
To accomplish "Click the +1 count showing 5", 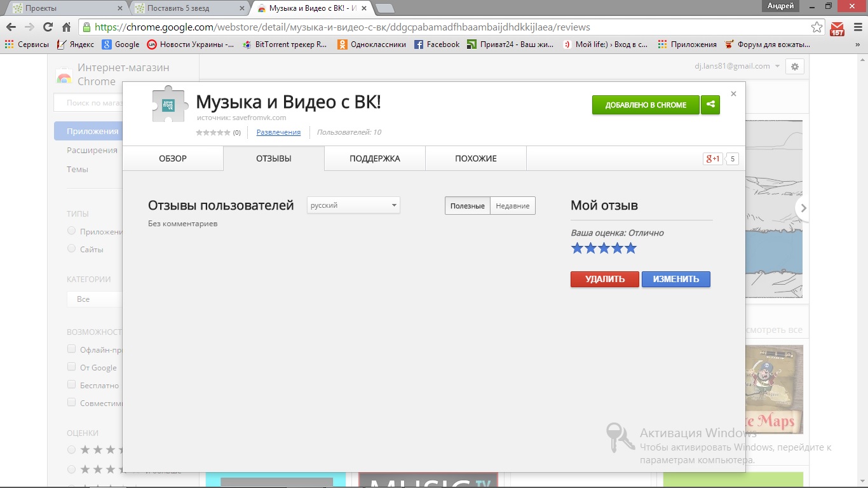I will tap(732, 159).
